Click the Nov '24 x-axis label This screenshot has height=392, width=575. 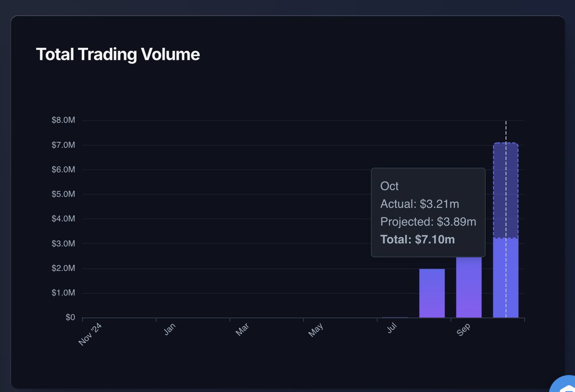(x=91, y=334)
